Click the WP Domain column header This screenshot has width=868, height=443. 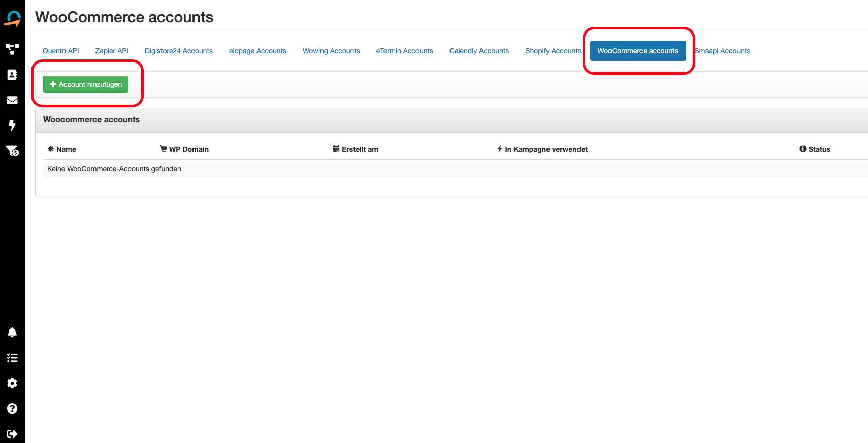(184, 149)
